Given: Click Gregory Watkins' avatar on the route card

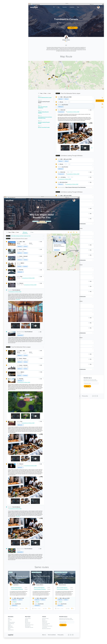Looking at the screenshot, I should point(34,584).
